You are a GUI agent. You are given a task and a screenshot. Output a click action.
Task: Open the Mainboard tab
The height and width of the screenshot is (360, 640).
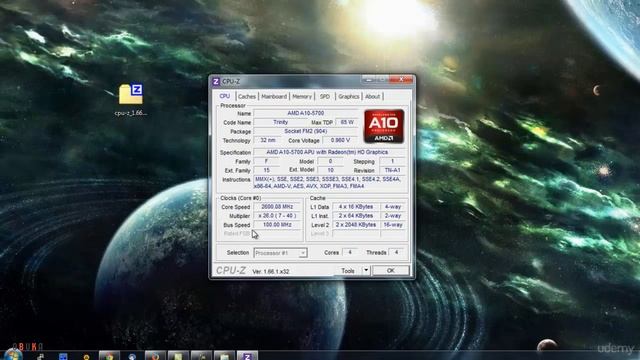coord(274,97)
